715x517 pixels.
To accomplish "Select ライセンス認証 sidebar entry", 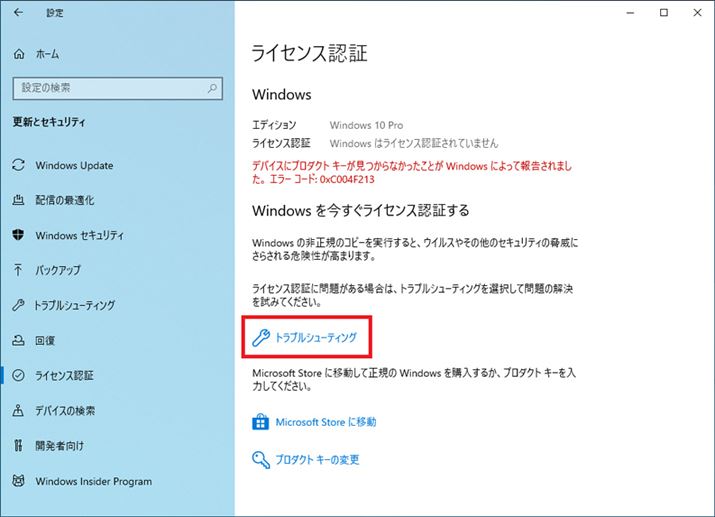I will (64, 376).
